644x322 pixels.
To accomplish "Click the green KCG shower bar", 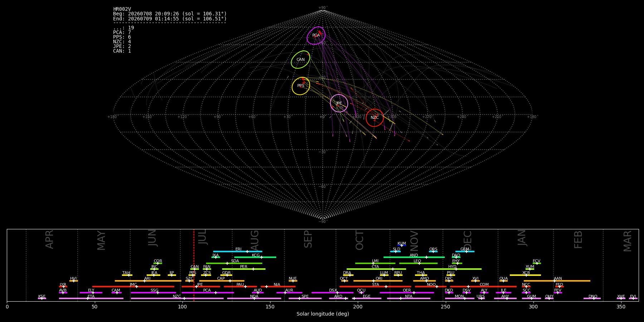I will pyautogui.click(x=255, y=257).
